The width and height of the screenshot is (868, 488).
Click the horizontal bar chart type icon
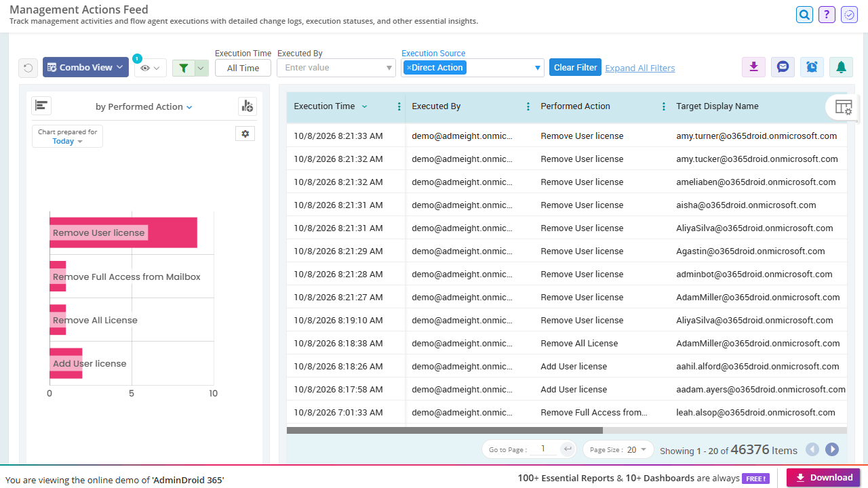point(41,106)
